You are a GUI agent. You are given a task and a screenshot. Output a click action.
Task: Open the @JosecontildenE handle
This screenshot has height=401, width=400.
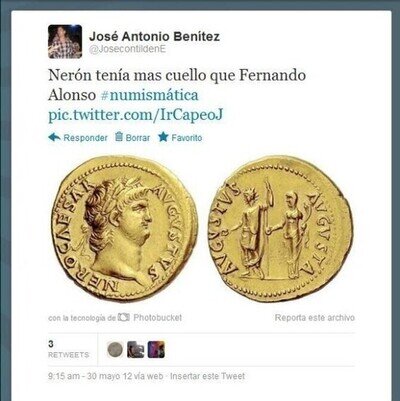pos(127,49)
